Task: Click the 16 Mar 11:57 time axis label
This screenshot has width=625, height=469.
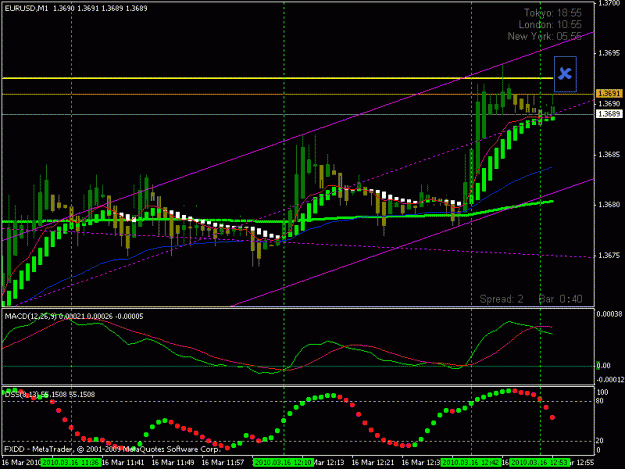Action: [223, 463]
